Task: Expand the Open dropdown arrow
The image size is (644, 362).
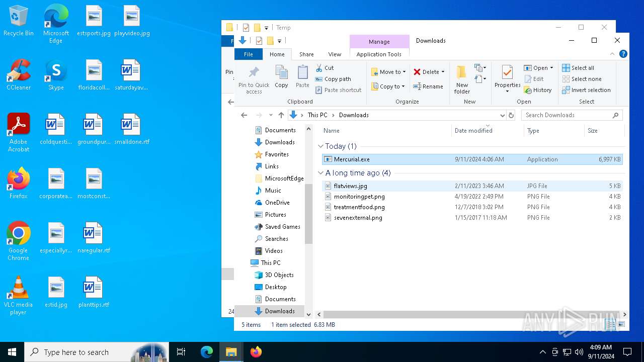Action: (551, 68)
